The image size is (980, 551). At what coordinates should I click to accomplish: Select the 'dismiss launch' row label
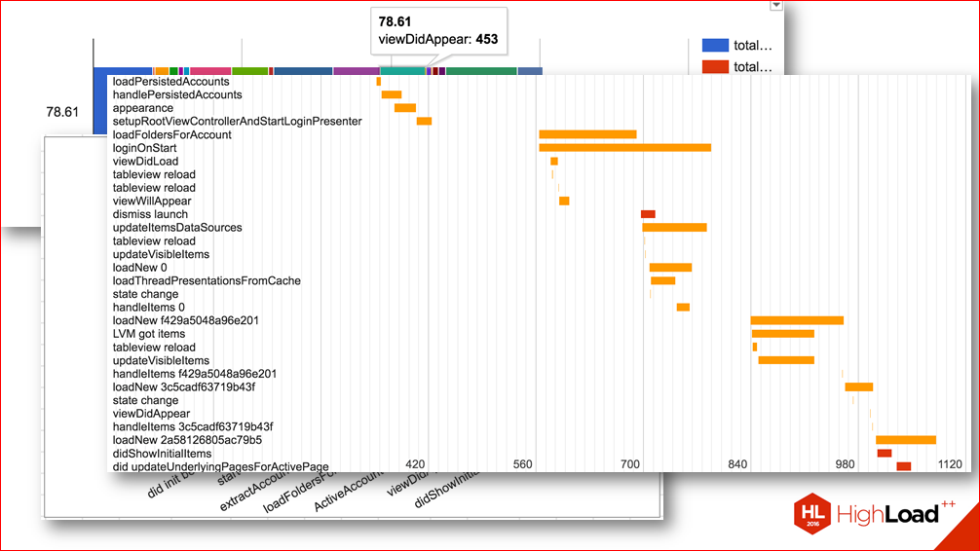click(150, 214)
